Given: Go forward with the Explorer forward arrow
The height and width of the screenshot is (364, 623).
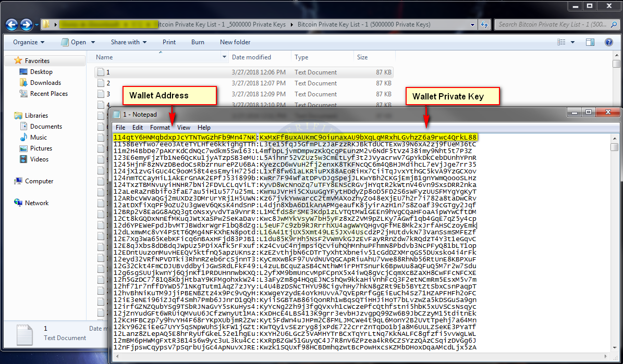Looking at the screenshot, I should pyautogui.click(x=26, y=24).
